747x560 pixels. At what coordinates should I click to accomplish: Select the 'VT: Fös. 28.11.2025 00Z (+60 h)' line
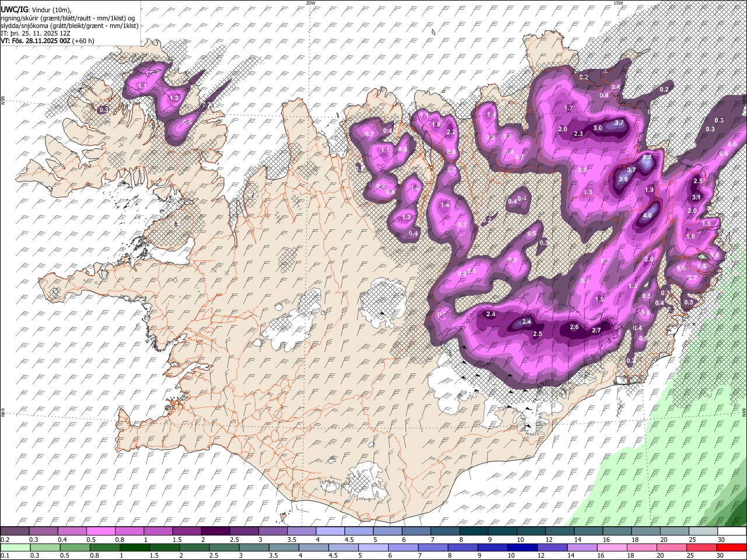[x=47, y=41]
